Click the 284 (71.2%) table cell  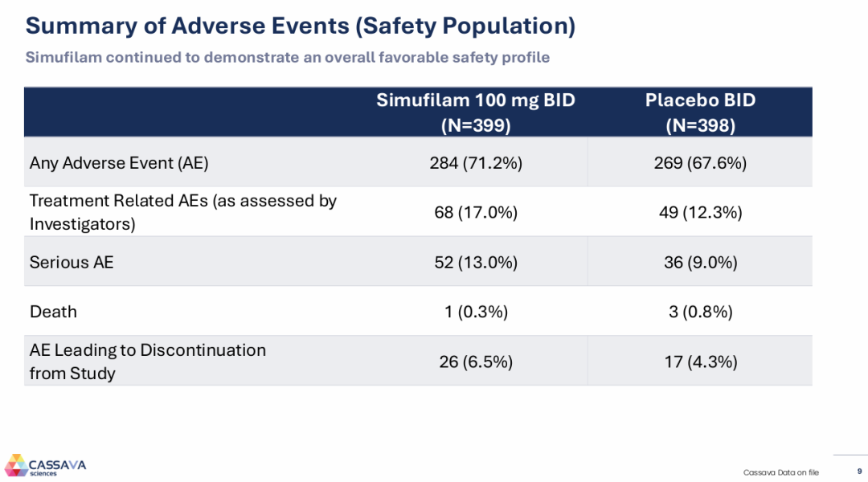476,163
